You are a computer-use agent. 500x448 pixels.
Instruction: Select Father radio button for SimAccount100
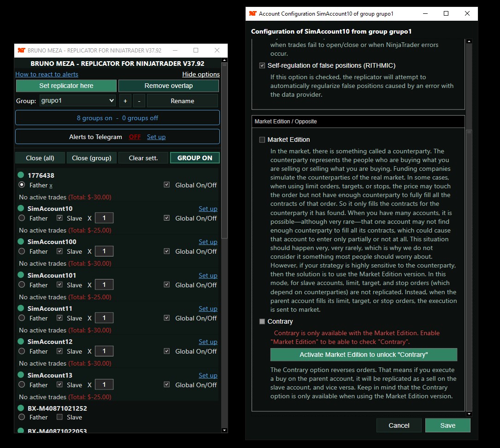point(22,251)
